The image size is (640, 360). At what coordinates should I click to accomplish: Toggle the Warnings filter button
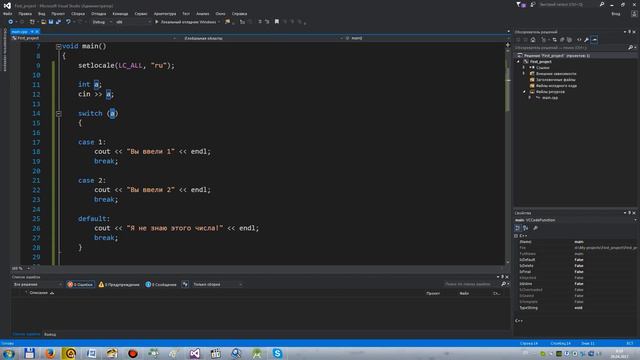pos(119,284)
